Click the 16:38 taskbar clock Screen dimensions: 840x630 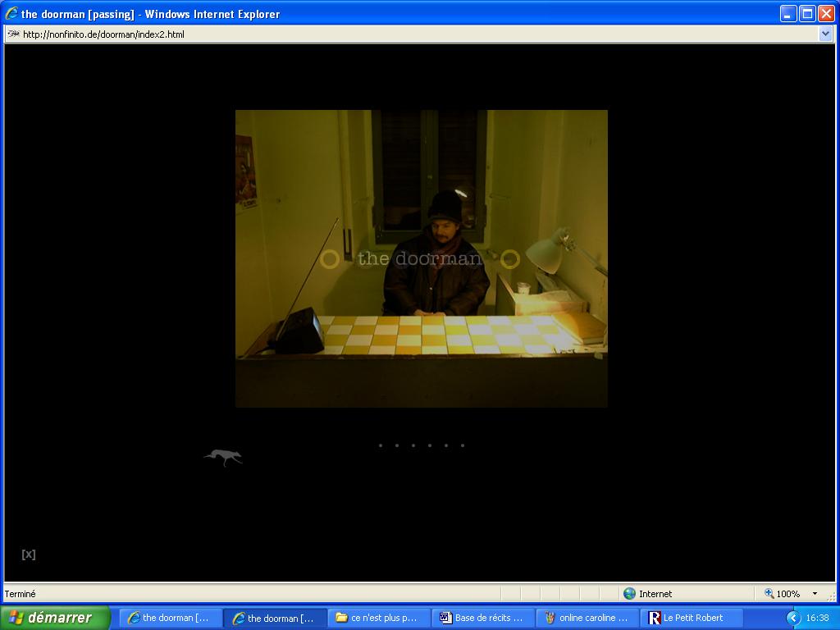(x=817, y=618)
